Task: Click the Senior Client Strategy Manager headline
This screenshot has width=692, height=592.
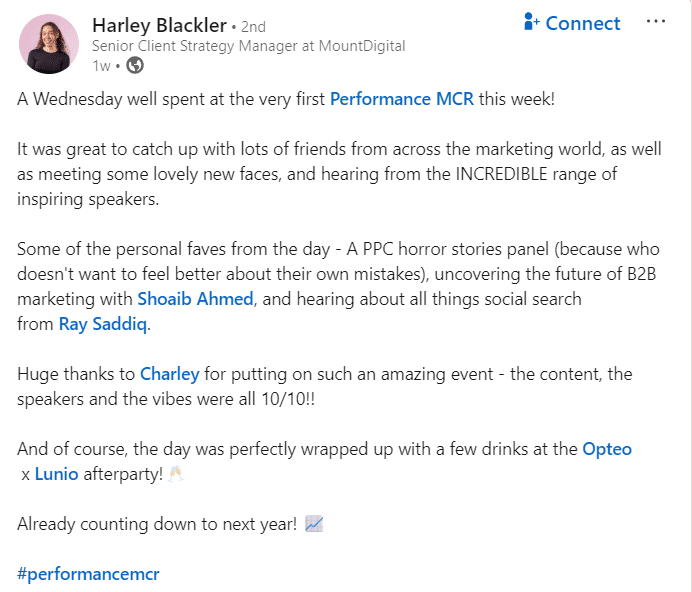Action: 248,46
